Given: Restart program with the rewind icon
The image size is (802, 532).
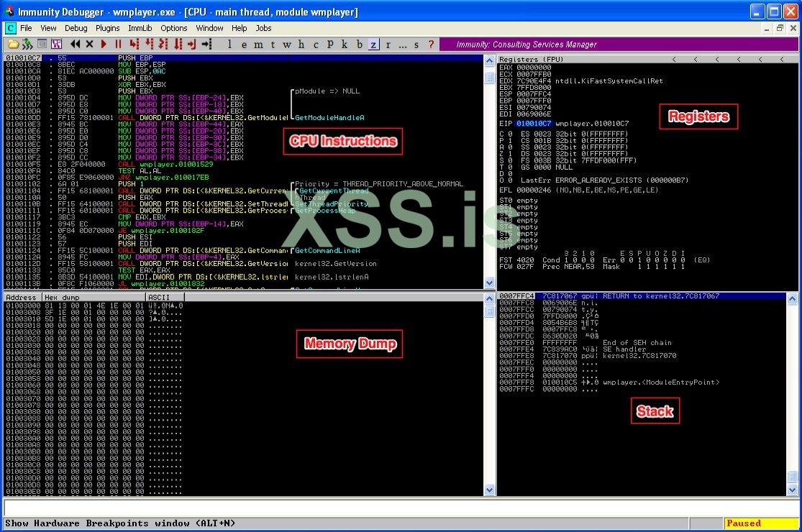Looking at the screenshot, I should pos(76,45).
